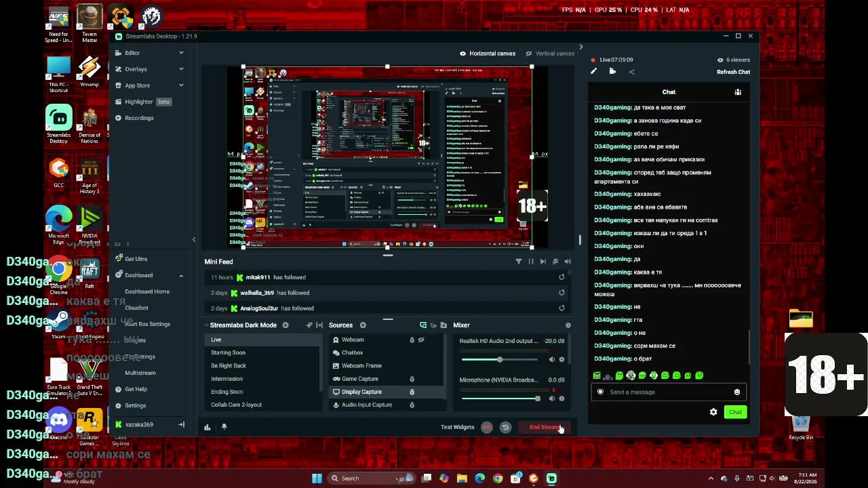Screen dimensions: 868x488
Task: Add a new scene with the plus icon
Action: click(x=285, y=325)
